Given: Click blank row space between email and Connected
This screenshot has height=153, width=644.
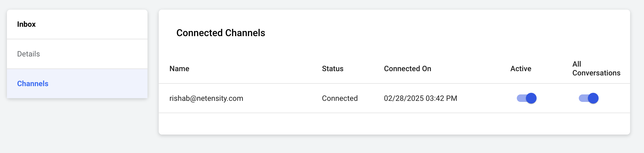Looking at the screenshot, I should point(282,98).
